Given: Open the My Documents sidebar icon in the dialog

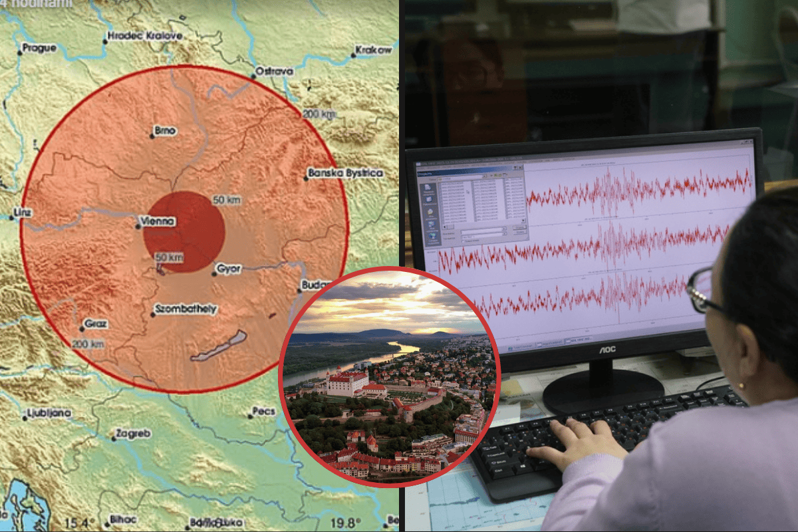Looking at the screenshot, I should 430,212.
